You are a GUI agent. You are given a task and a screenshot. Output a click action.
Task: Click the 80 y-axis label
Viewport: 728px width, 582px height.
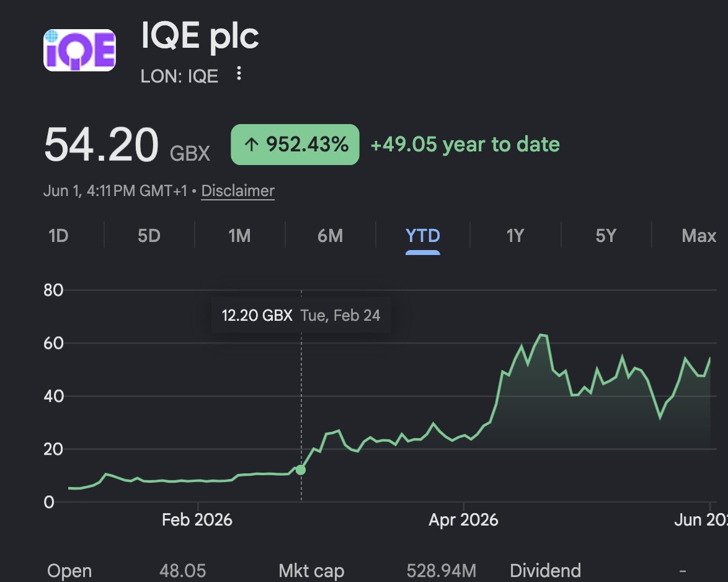coord(53,290)
